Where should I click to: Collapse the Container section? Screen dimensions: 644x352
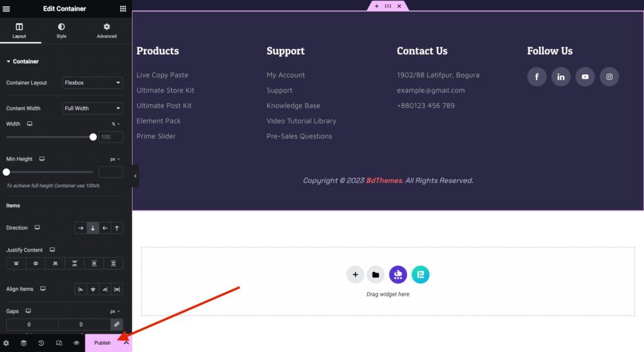click(23, 61)
